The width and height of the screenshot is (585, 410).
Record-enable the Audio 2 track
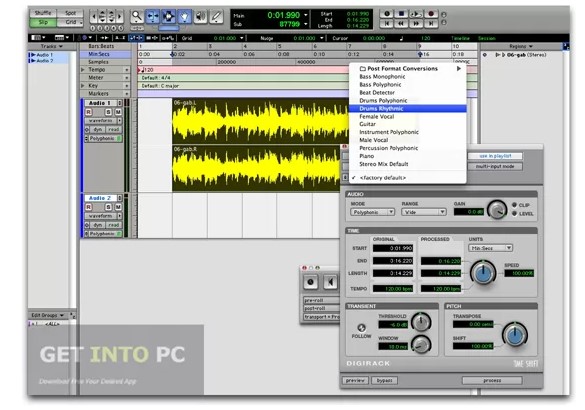click(88, 207)
